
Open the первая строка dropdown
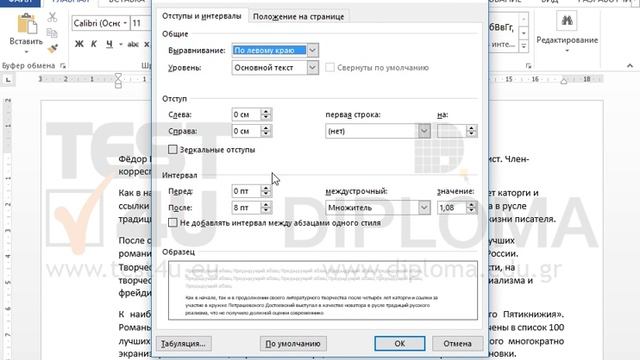click(424, 131)
